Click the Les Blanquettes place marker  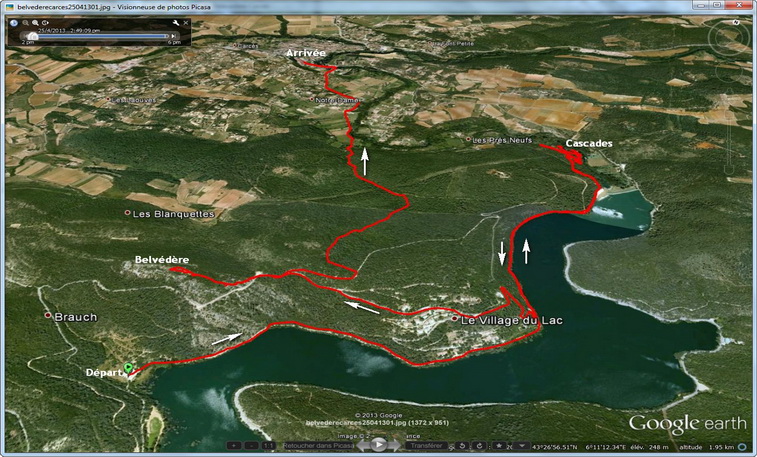tap(127, 213)
